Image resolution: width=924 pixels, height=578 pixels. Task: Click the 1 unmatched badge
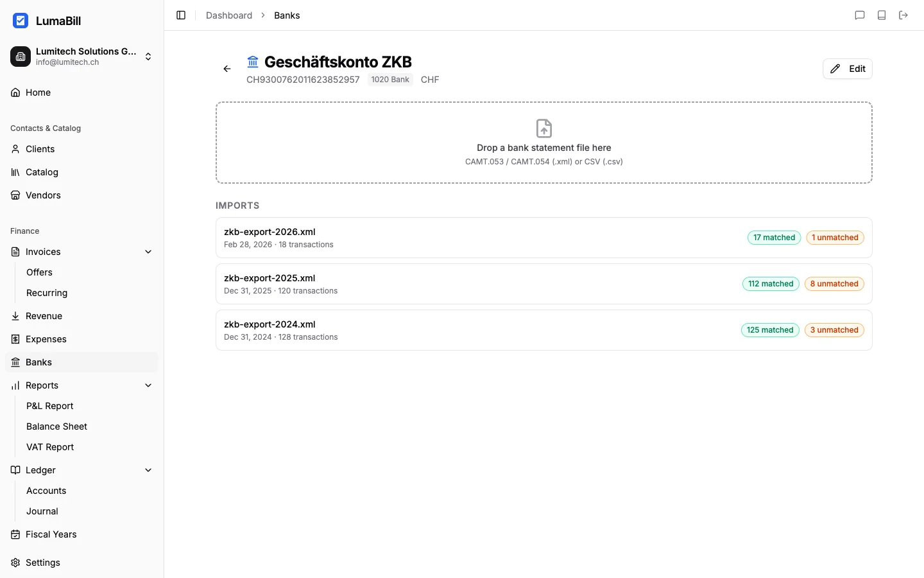tap(835, 238)
